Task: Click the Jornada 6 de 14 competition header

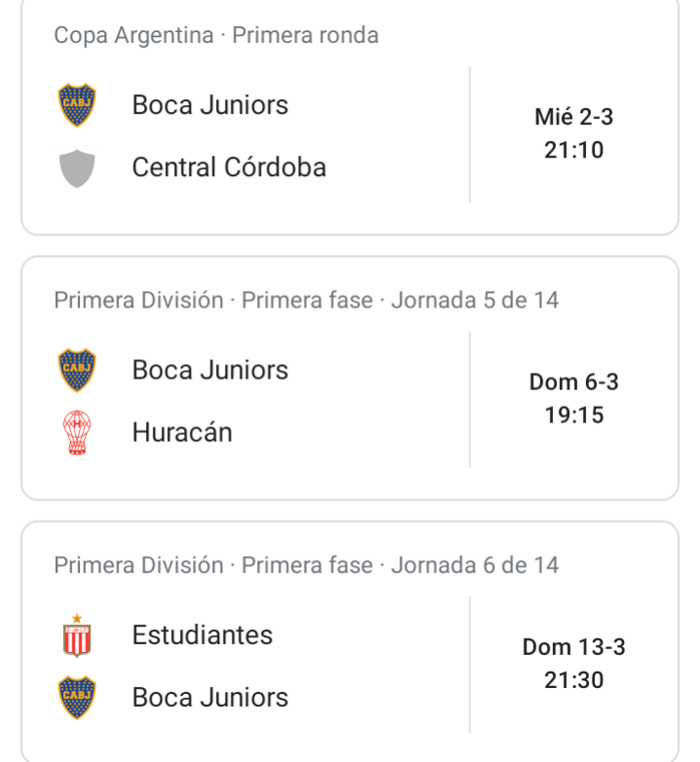Action: (x=307, y=565)
